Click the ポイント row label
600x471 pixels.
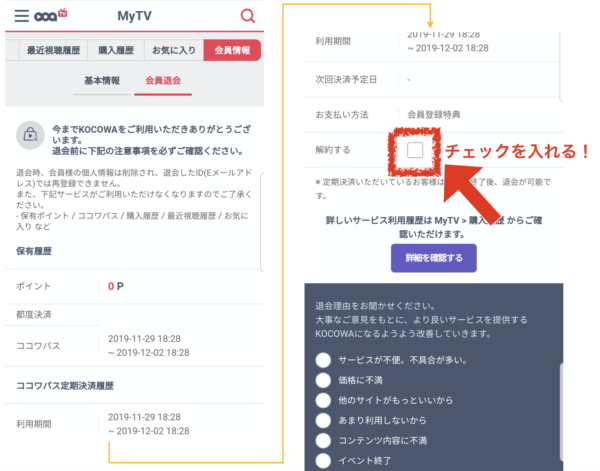[33, 286]
